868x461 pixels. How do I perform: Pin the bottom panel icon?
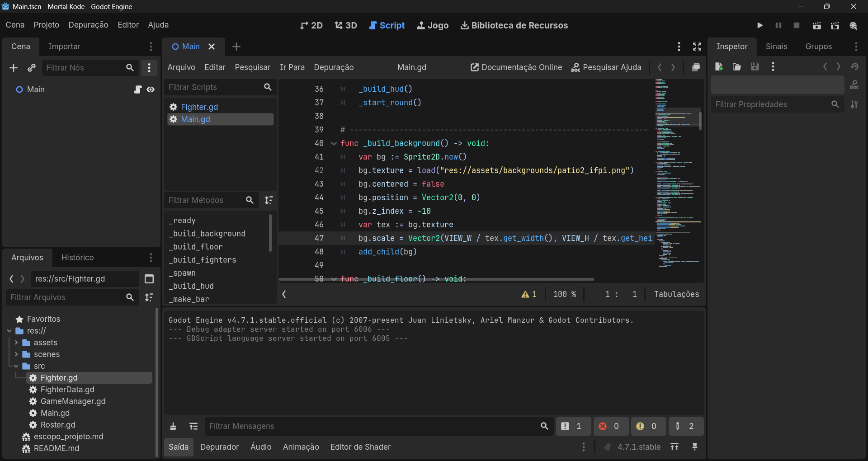[695, 447]
